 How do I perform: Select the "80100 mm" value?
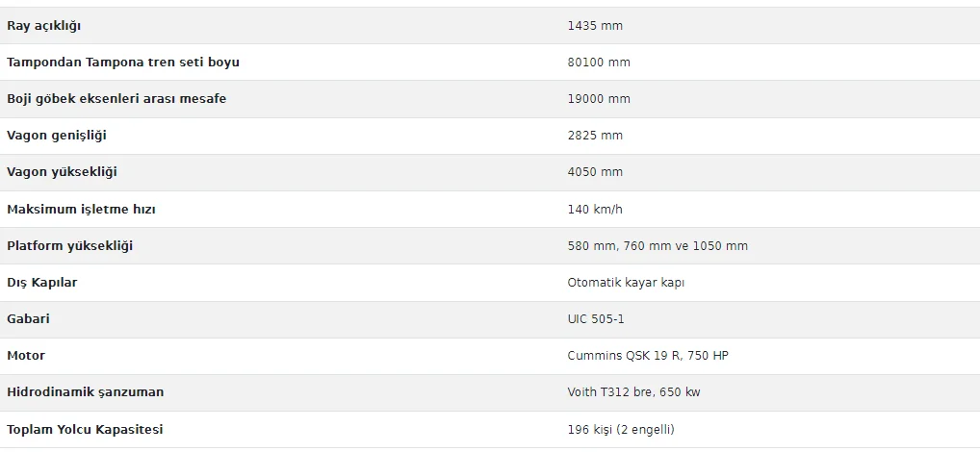click(599, 63)
